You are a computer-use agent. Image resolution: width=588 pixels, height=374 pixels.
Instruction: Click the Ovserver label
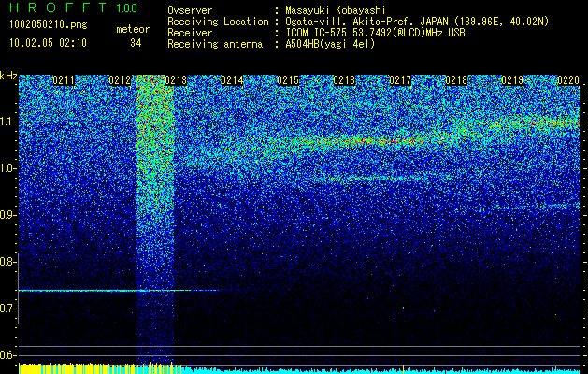(190, 10)
